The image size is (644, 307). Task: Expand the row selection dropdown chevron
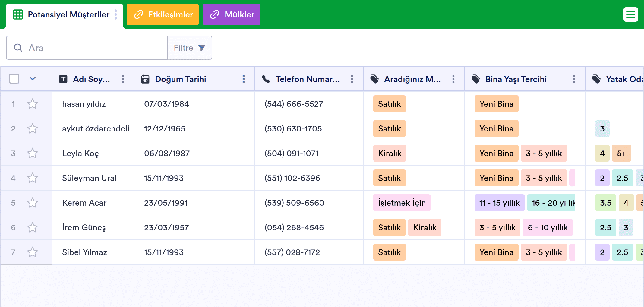click(33, 78)
